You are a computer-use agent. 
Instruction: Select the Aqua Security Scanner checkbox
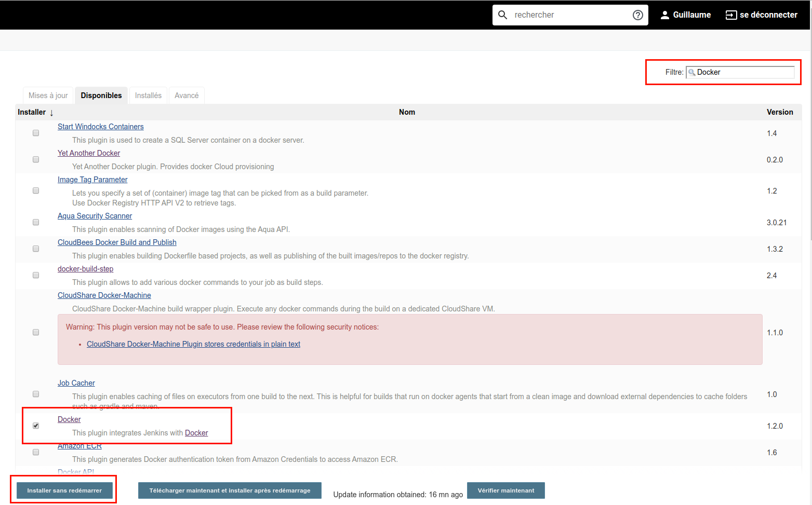[x=36, y=222]
